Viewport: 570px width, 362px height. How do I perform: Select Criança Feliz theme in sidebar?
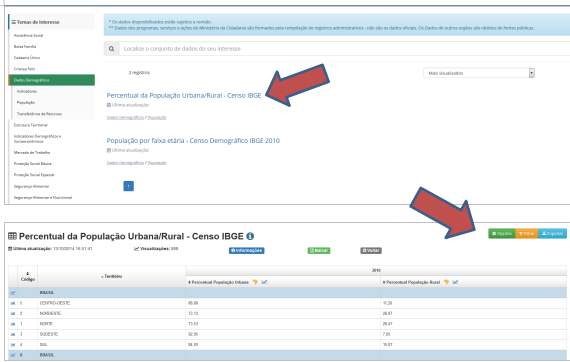tap(24, 69)
